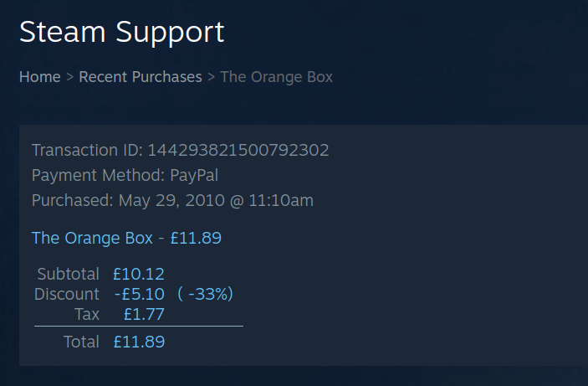Open The Orange Box - £11.89 item link
Viewport: 588px width, 386px height.
[x=126, y=238]
